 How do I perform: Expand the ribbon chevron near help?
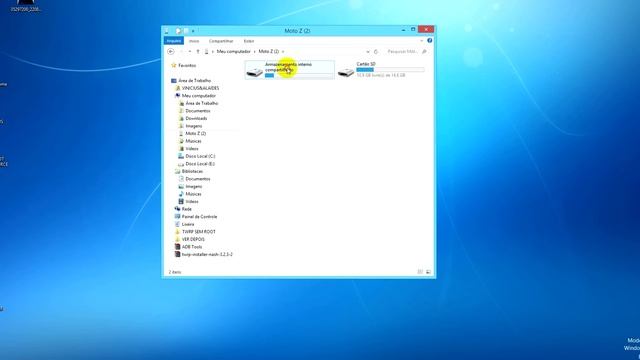pyautogui.click(x=422, y=41)
